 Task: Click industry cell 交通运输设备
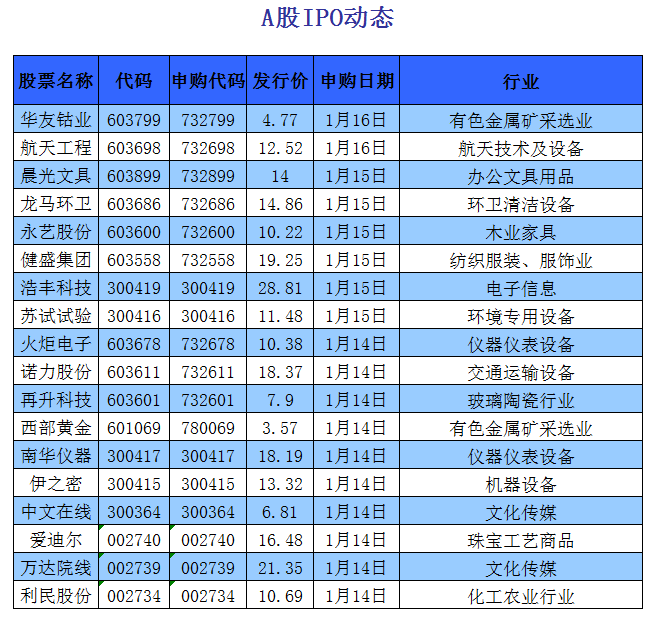[521, 373]
